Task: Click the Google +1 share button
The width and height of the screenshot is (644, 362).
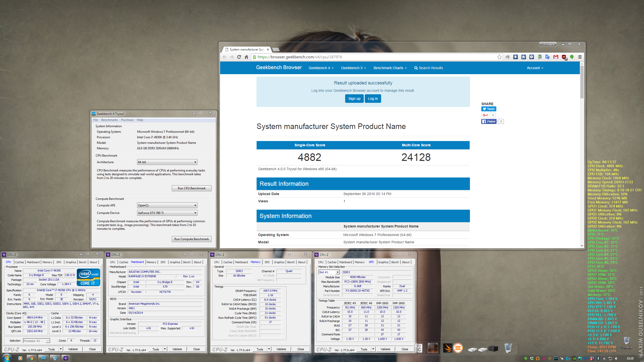Action: point(485,115)
